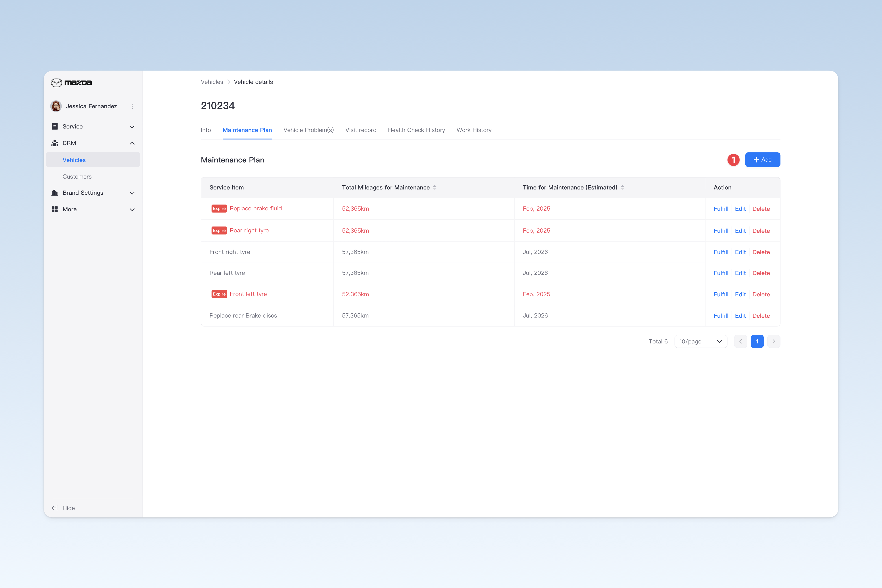The image size is (882, 588).
Task: Hide the sidebar using collapse arrow
Action: click(x=55, y=508)
